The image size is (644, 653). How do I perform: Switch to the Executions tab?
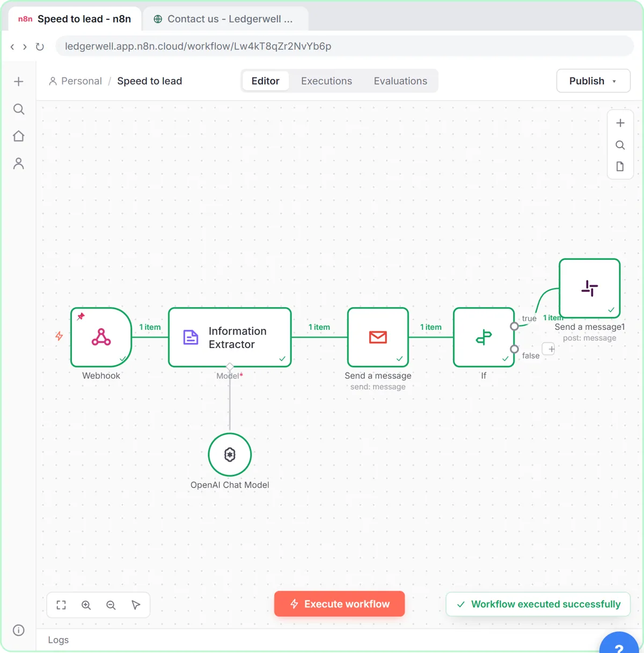(x=326, y=81)
